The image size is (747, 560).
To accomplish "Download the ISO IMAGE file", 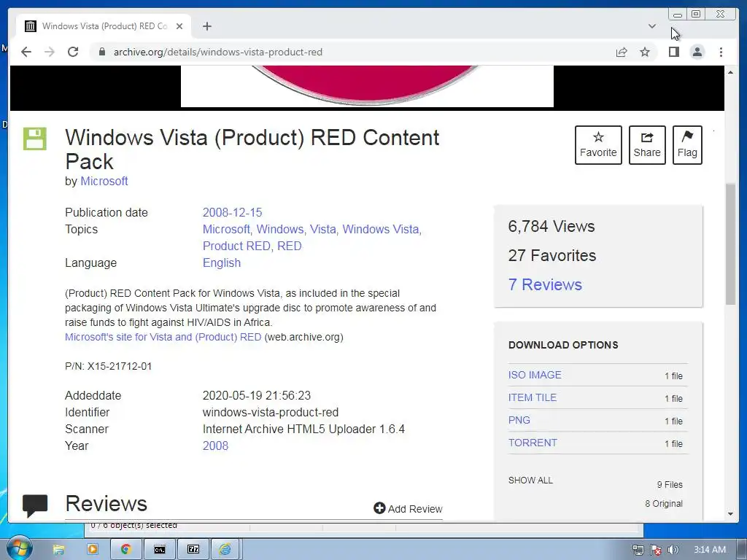I will [535, 375].
